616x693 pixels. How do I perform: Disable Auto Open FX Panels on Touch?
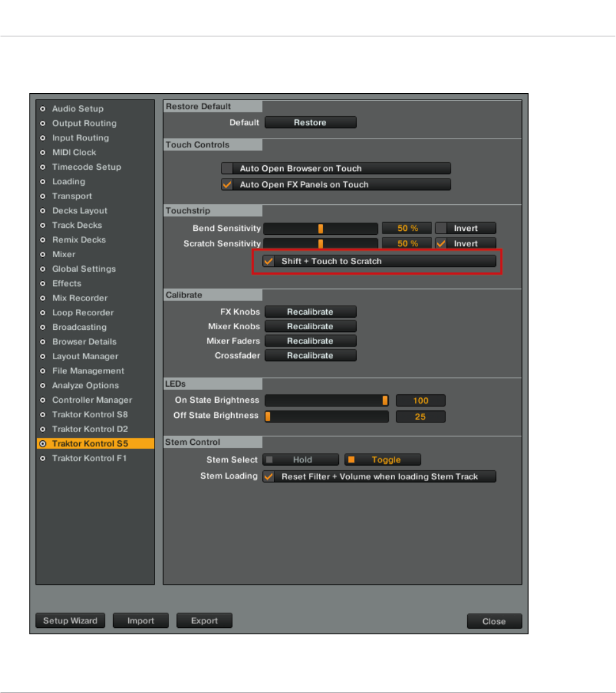click(x=227, y=184)
